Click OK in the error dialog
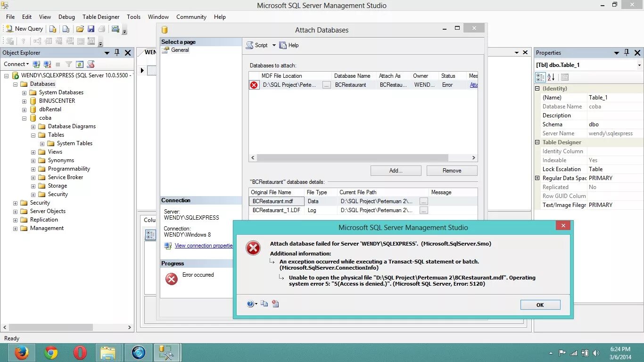This screenshot has height=362, width=644. (540, 305)
